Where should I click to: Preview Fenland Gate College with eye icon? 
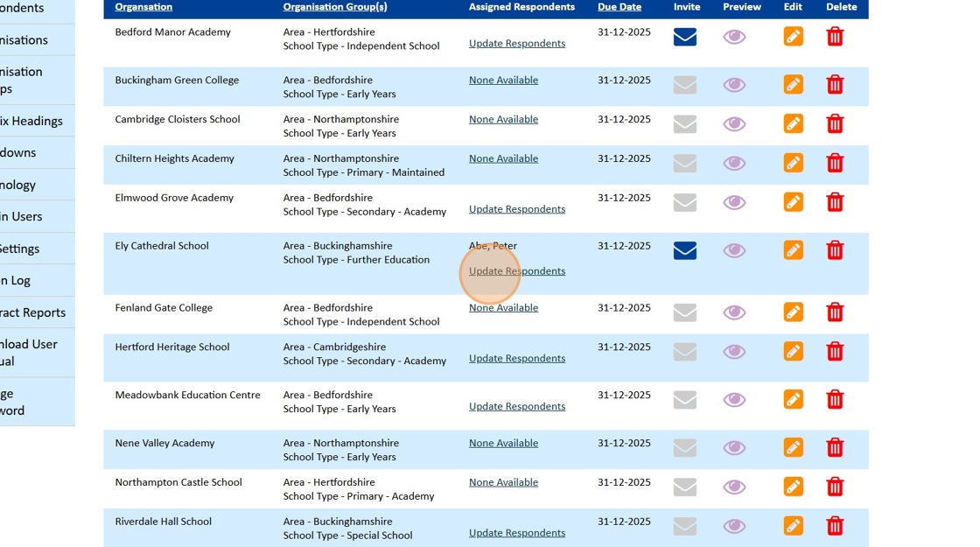pos(734,312)
